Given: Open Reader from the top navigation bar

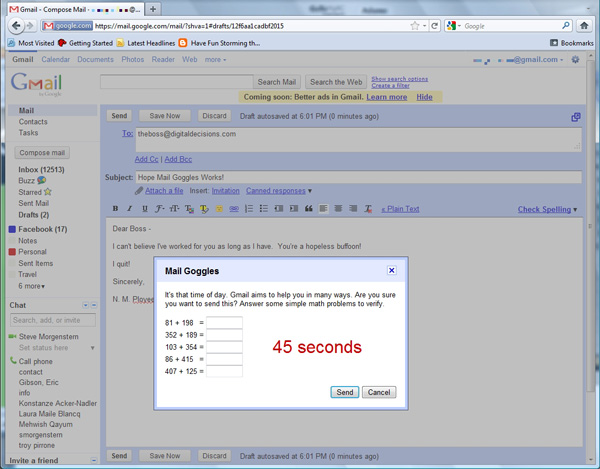Looking at the screenshot, I should (163, 60).
